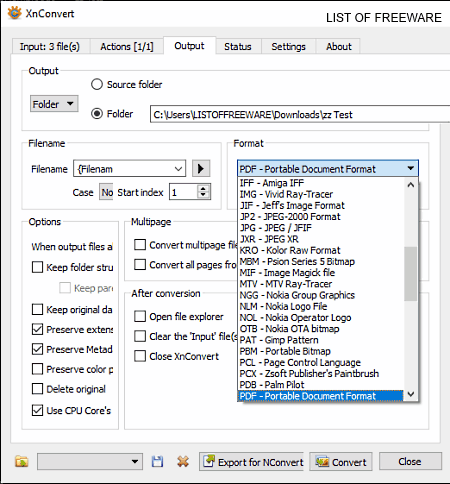Click the XnConvert logo in the title bar
This screenshot has width=450, height=484.
(14, 13)
